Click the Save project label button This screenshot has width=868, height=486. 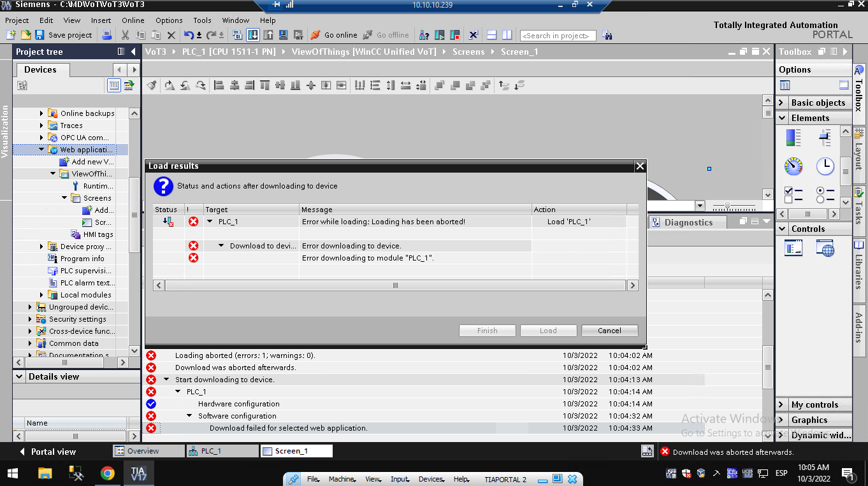pyautogui.click(x=70, y=35)
